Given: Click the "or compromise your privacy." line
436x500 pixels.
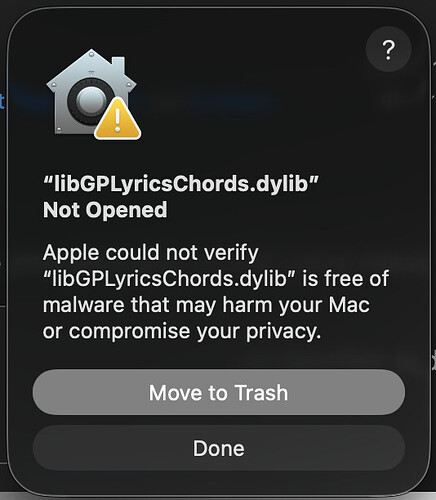Looking at the screenshot, I should [182, 331].
